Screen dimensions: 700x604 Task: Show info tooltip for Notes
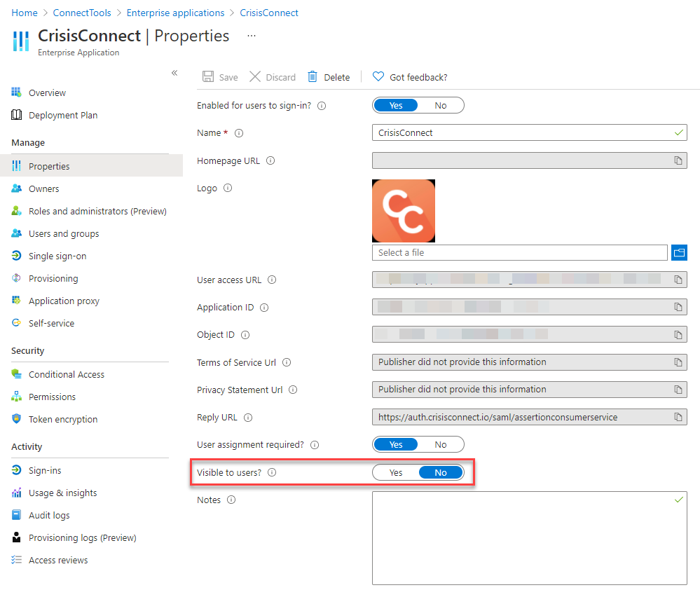tap(231, 500)
